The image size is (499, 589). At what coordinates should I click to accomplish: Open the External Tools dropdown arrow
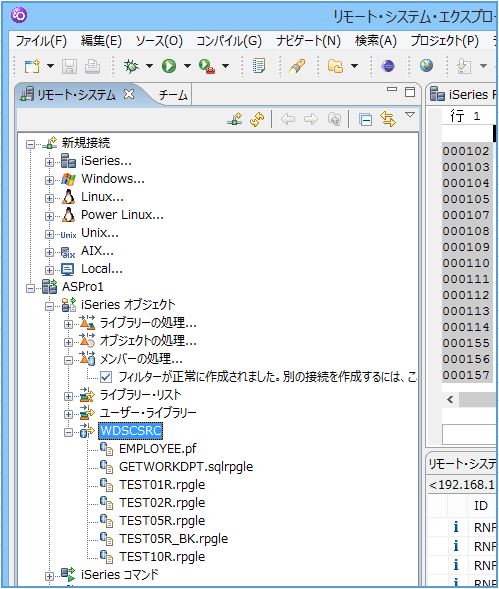pyautogui.click(x=225, y=66)
